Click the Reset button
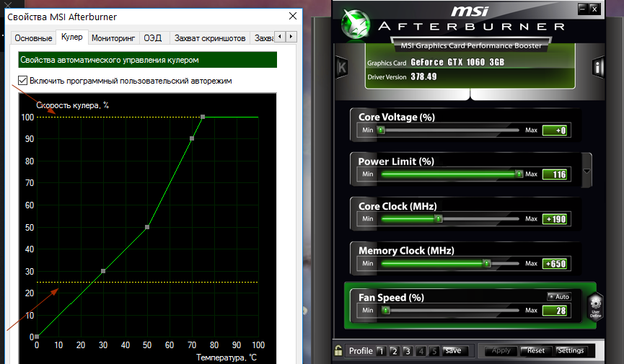 (535, 350)
